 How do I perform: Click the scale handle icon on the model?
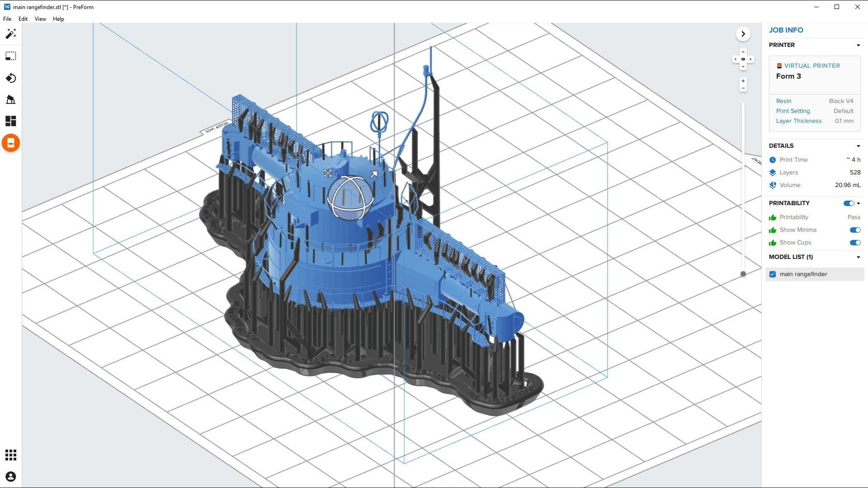coord(328,173)
